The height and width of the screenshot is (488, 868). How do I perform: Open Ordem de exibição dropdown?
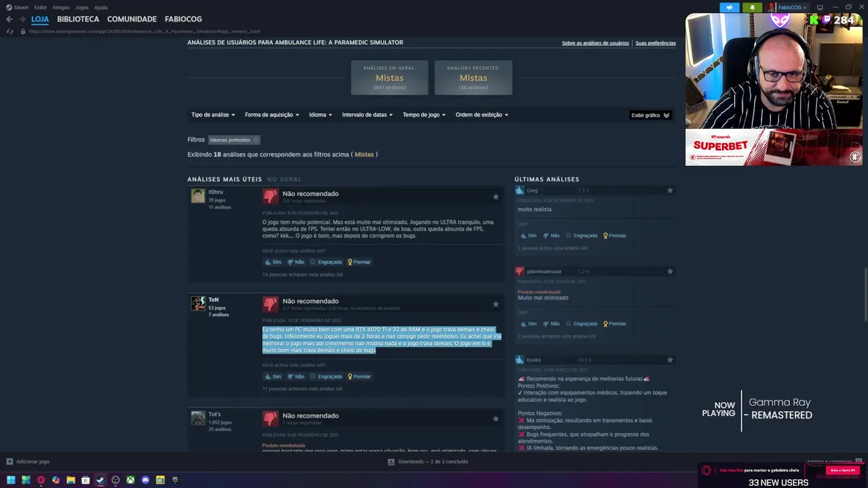[x=482, y=115]
